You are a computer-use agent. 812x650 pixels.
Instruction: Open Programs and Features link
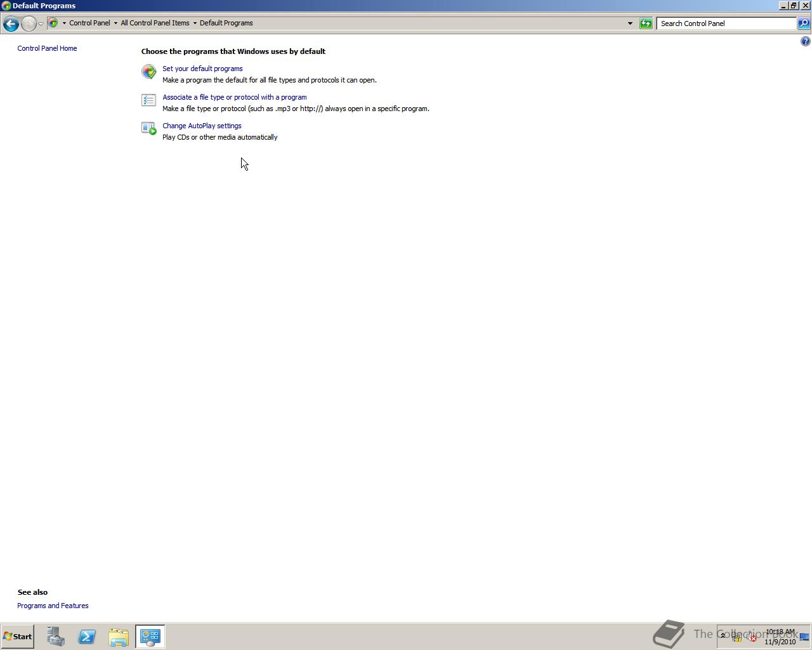pyautogui.click(x=53, y=606)
